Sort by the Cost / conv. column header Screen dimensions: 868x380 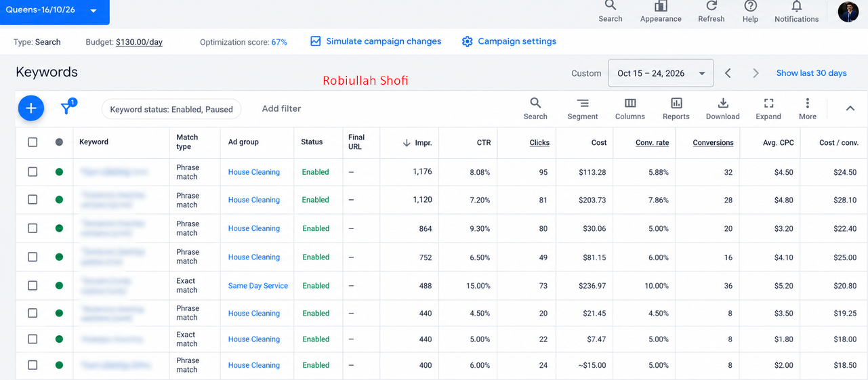tap(839, 142)
